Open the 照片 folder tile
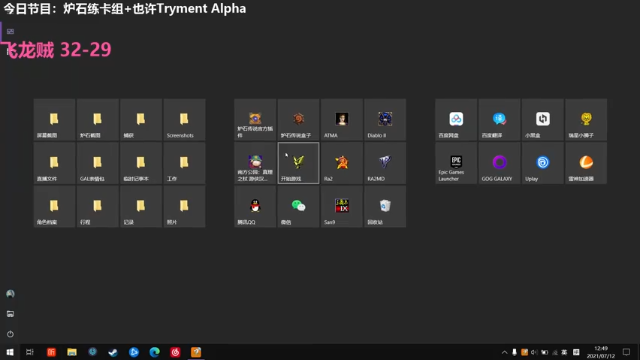 [x=184, y=207]
